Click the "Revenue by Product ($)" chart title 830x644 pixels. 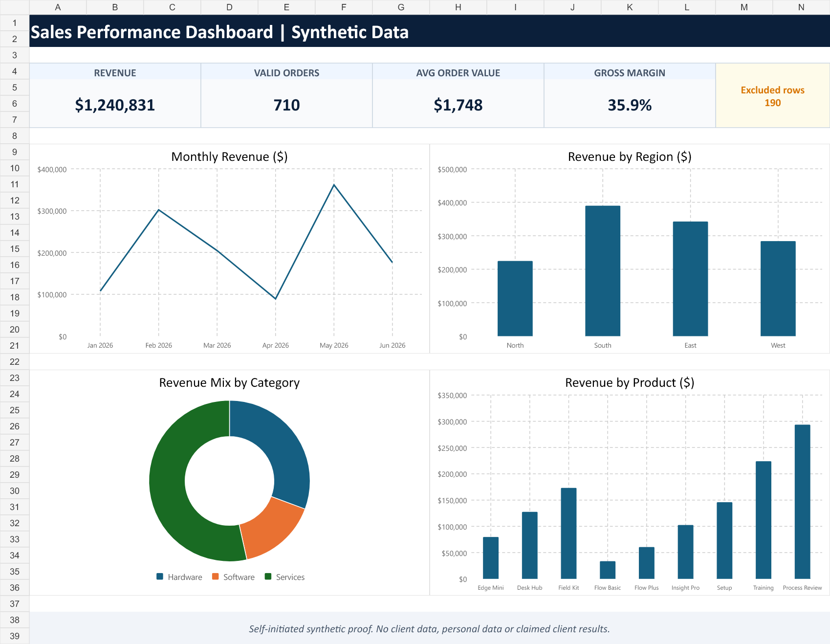[630, 382]
